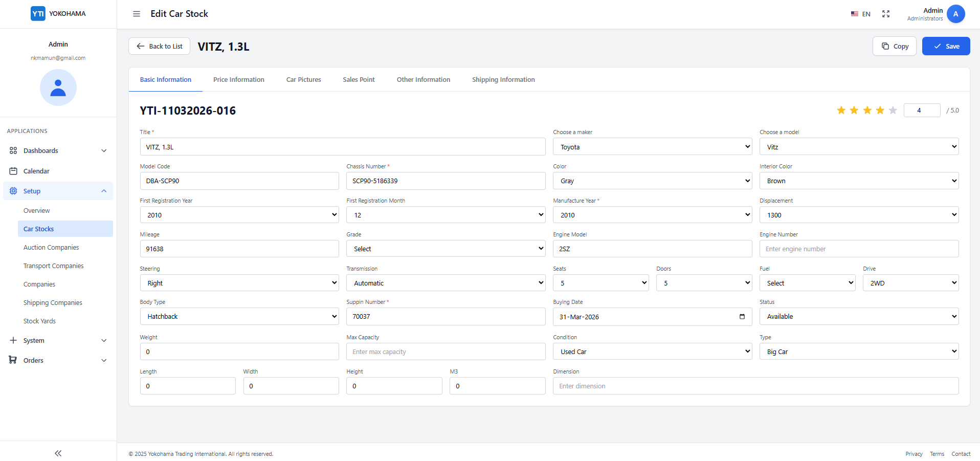Open the Fuel dropdown

(807, 283)
